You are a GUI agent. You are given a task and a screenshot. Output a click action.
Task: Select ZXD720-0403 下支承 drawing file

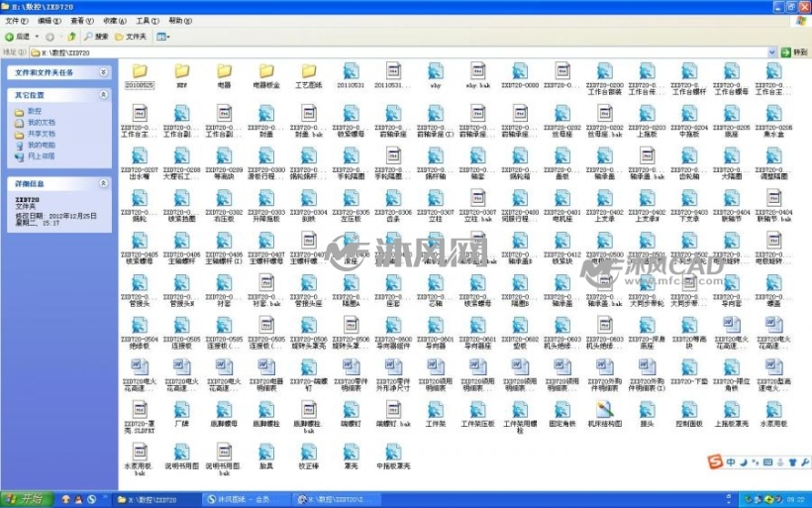689,207
